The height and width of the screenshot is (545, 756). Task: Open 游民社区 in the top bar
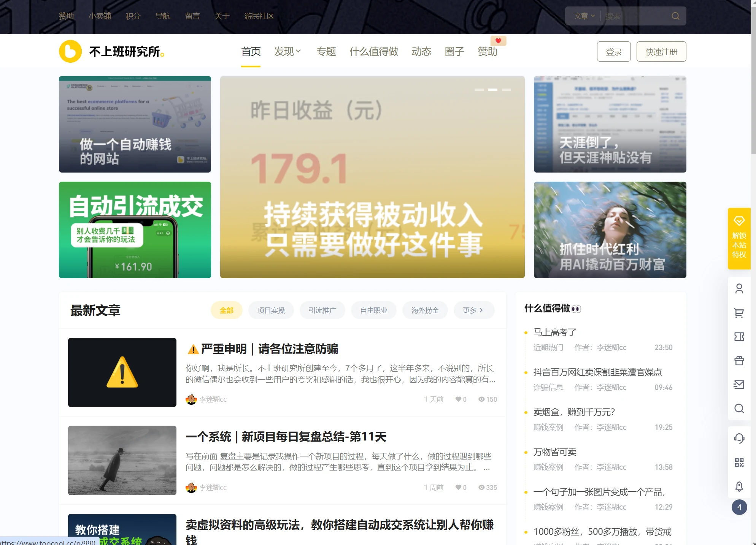point(259,16)
